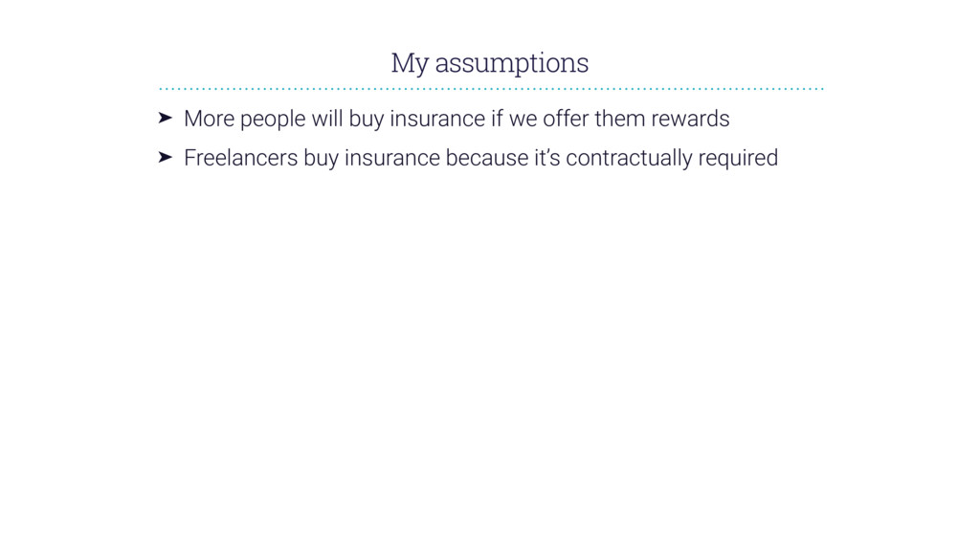Click the word 'people' in first bullet

[271, 119]
